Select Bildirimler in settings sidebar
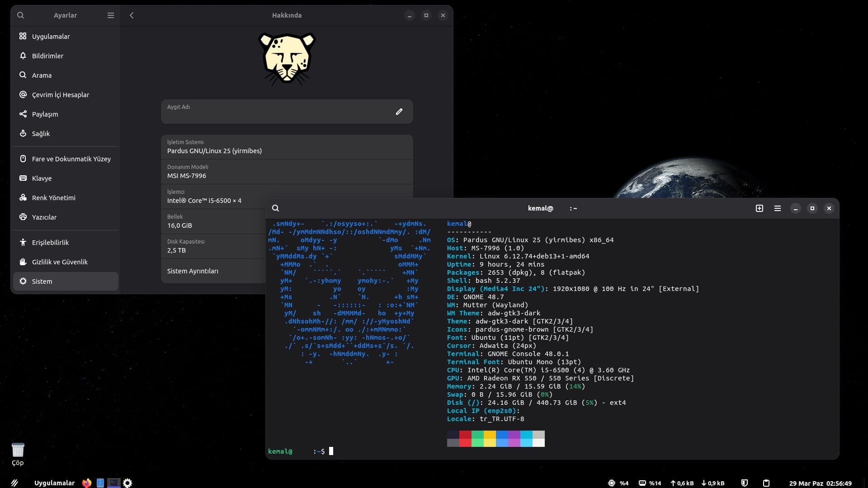Image resolution: width=868 pixels, height=488 pixels. click(x=47, y=56)
